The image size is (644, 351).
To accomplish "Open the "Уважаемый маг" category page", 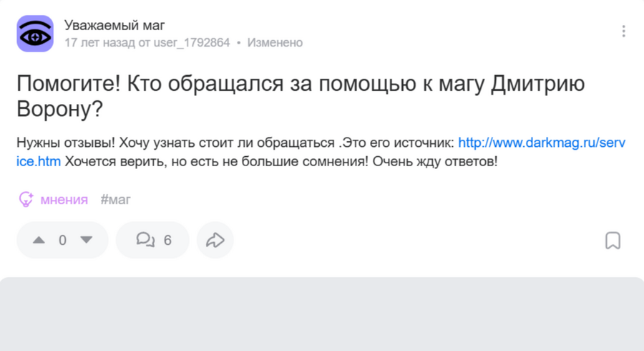I will (114, 26).
